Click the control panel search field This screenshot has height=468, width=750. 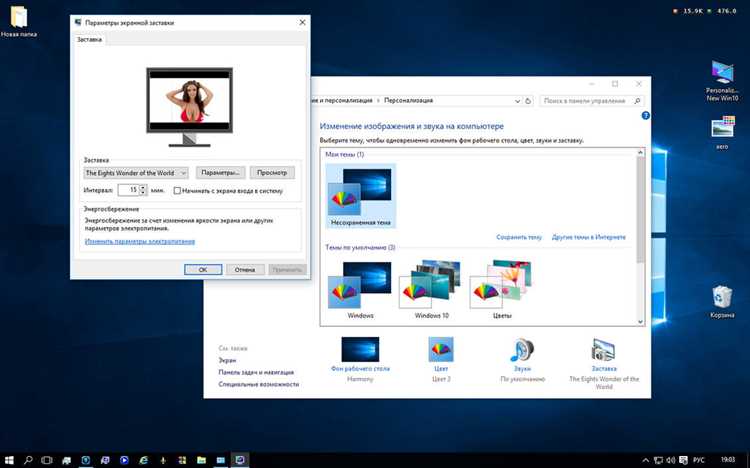pyautogui.click(x=592, y=101)
